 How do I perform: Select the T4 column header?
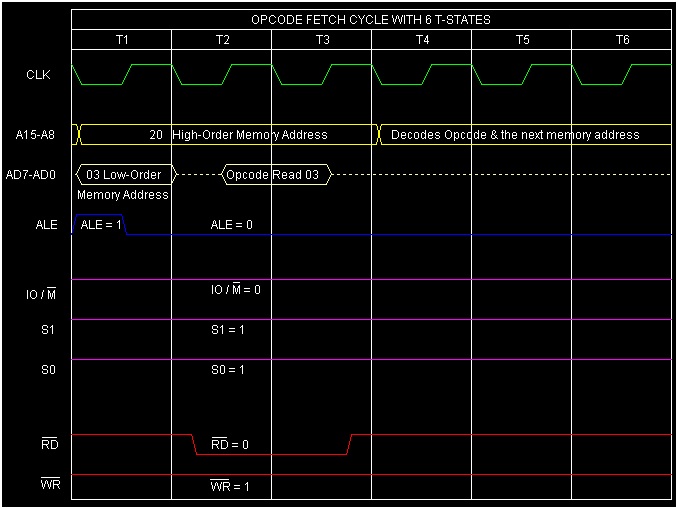[422, 40]
